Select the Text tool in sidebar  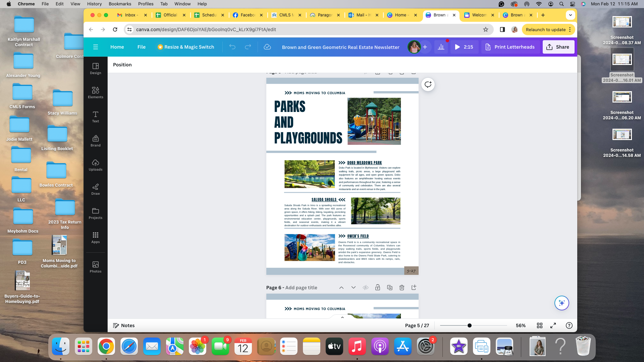(96, 117)
